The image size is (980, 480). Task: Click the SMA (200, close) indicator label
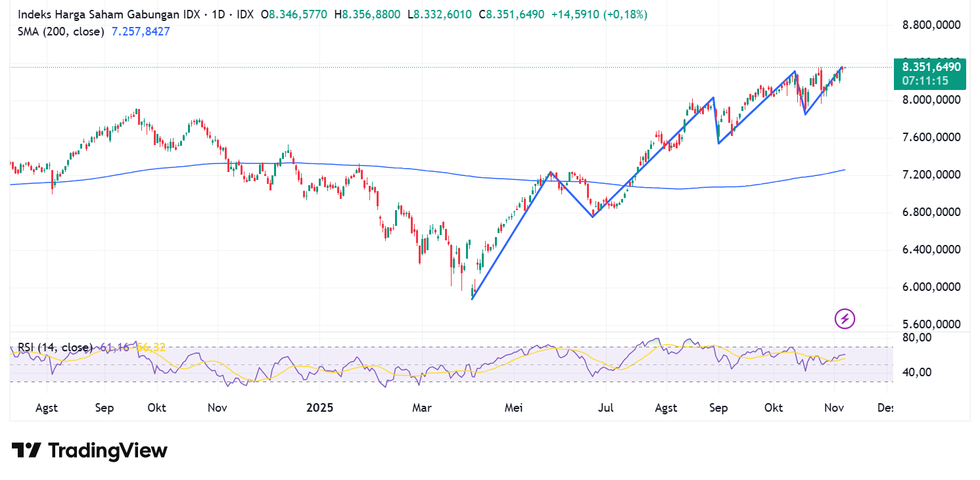(x=60, y=32)
